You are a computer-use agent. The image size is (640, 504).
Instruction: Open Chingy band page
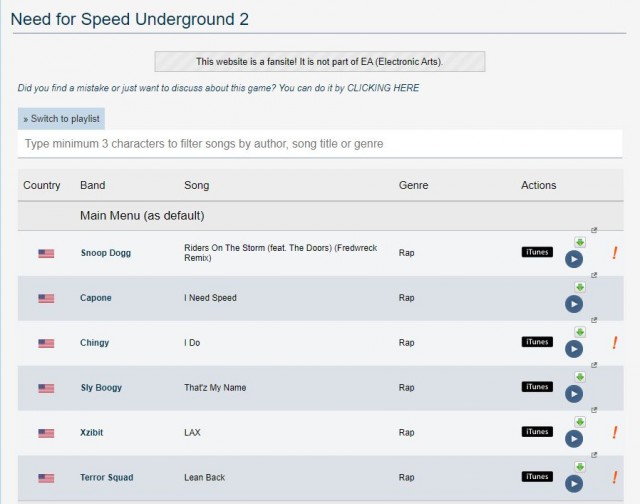pyautogui.click(x=94, y=343)
